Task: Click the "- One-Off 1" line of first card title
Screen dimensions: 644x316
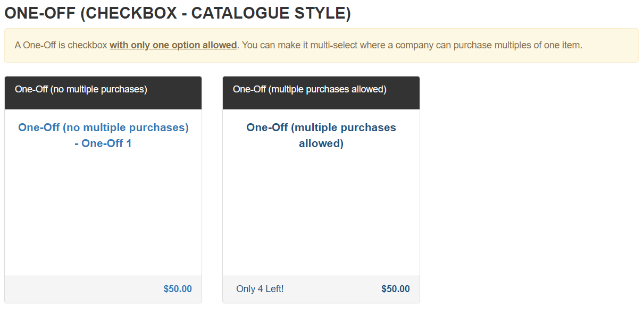Action: coord(103,143)
